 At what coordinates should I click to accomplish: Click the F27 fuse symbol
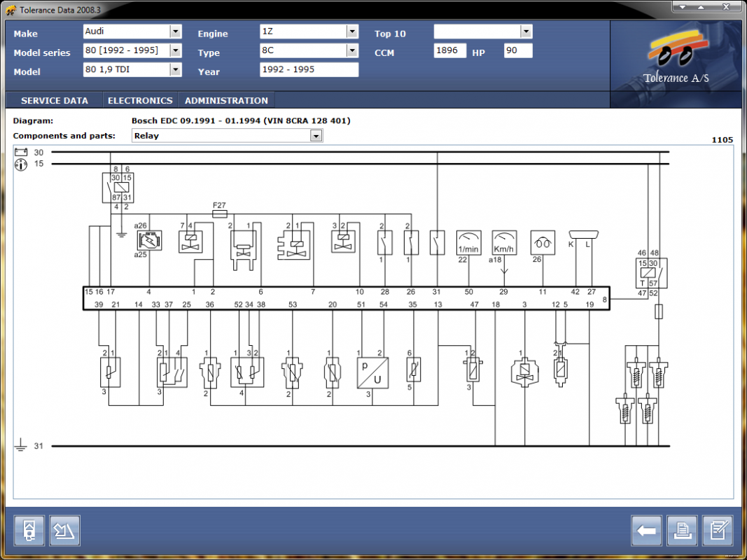tap(219, 213)
